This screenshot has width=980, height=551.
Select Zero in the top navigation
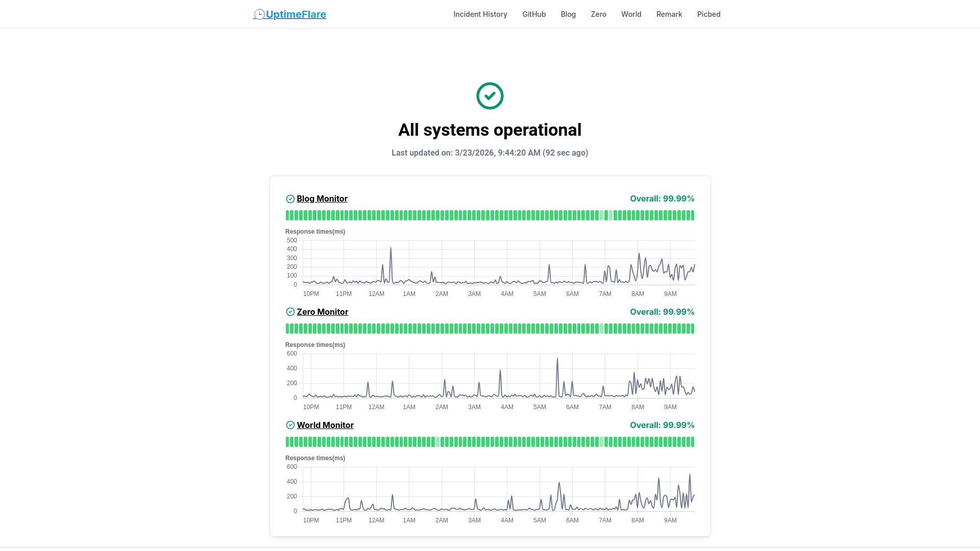(x=598, y=14)
